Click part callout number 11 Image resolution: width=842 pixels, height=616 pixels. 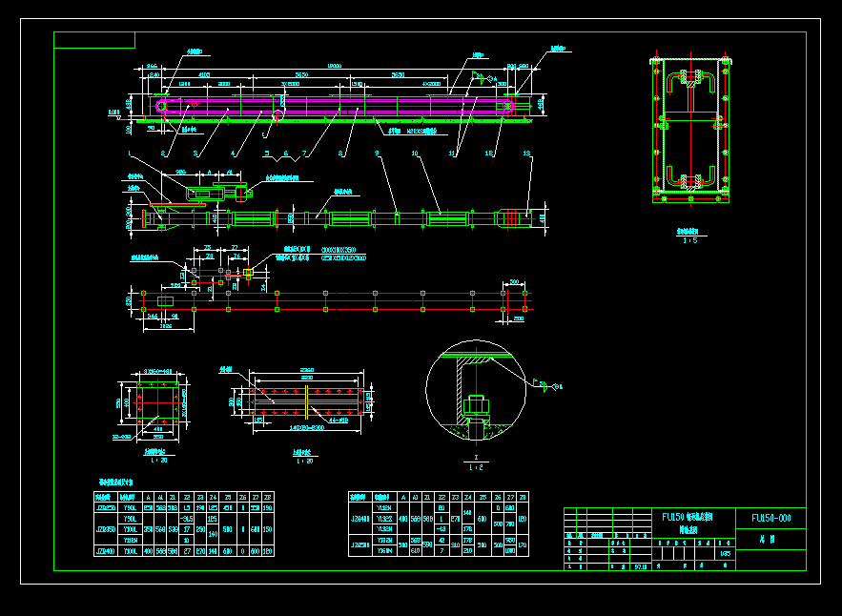(x=452, y=154)
